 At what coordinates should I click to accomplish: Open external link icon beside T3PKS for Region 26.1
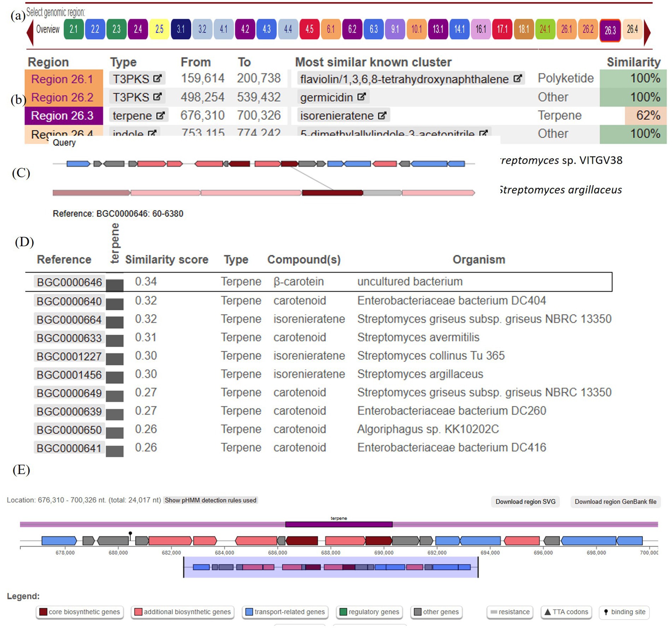tap(157, 78)
